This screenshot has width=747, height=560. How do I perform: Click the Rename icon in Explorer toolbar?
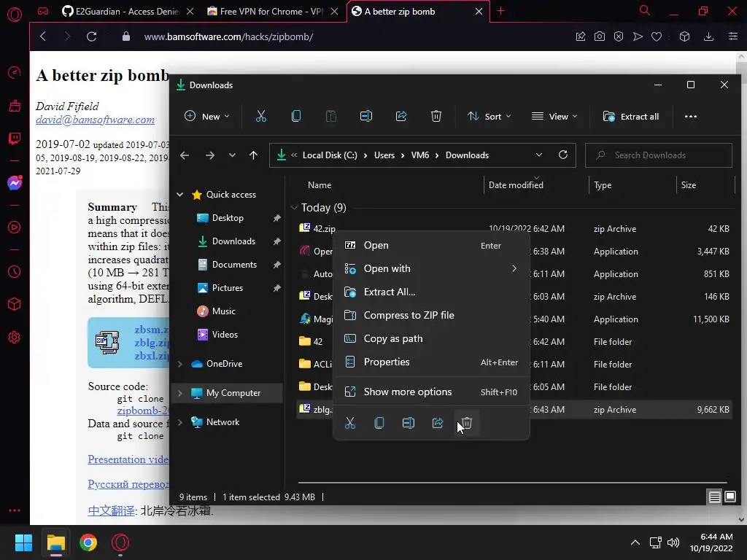click(366, 116)
